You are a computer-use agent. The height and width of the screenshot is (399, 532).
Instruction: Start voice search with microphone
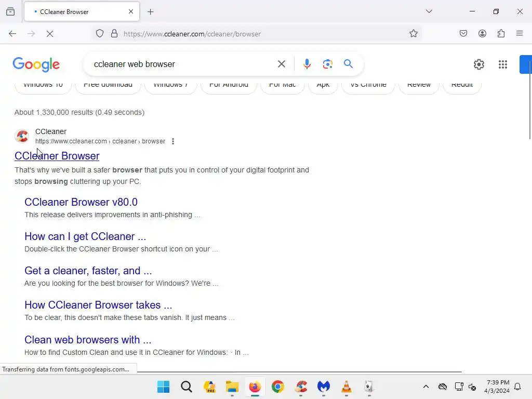pos(307,64)
